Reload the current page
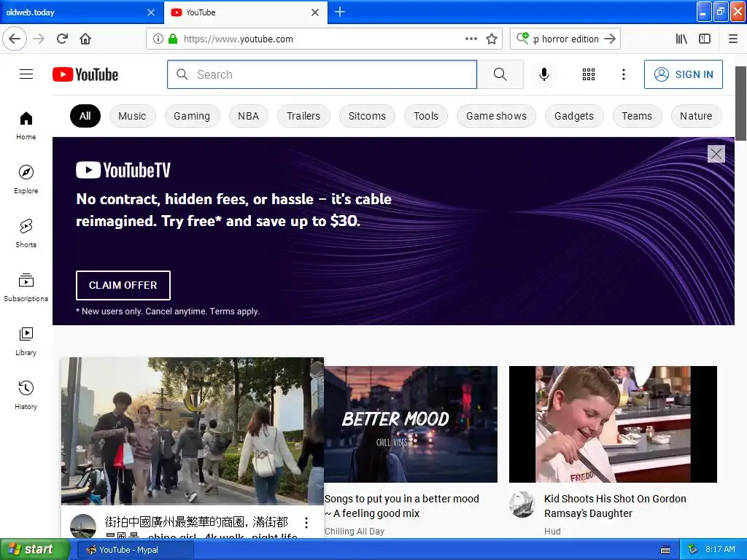 pyautogui.click(x=62, y=39)
